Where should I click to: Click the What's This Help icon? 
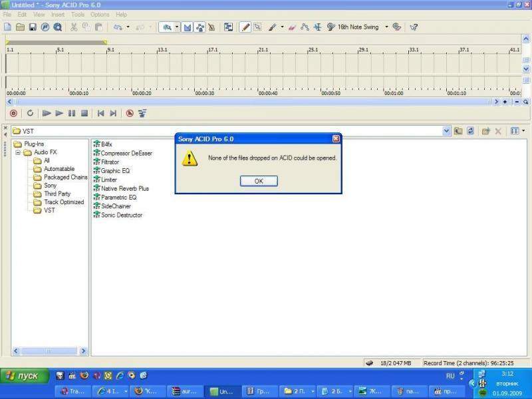click(x=414, y=27)
